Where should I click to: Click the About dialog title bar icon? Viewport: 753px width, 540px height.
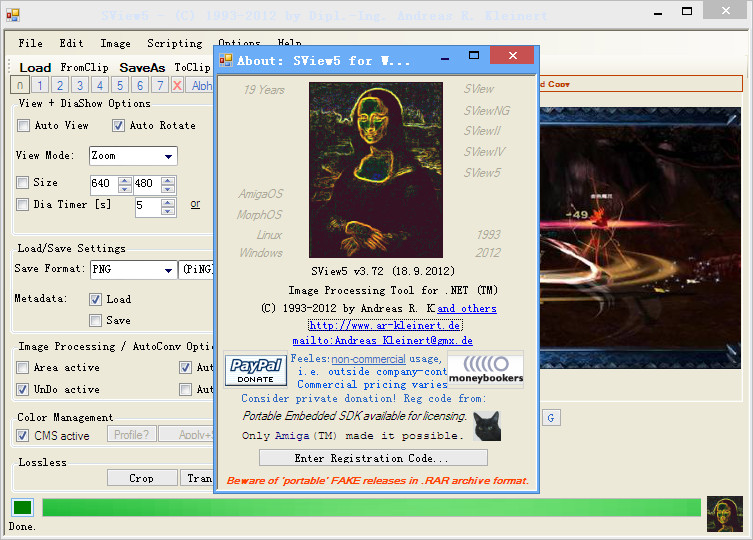[x=226, y=60]
